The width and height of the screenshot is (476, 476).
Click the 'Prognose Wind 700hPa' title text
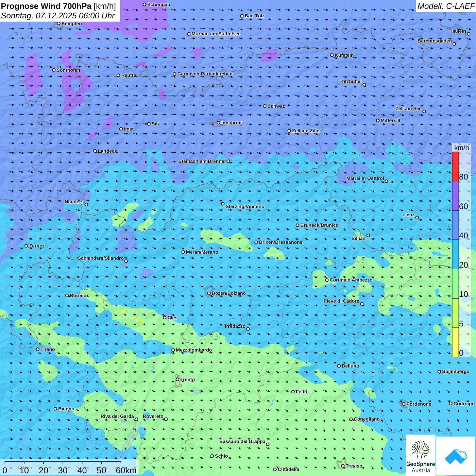47,6
